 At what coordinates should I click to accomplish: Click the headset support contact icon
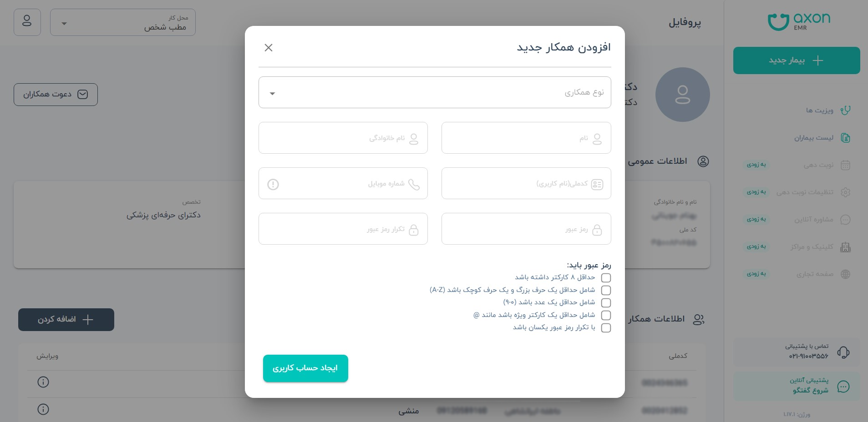(x=843, y=352)
